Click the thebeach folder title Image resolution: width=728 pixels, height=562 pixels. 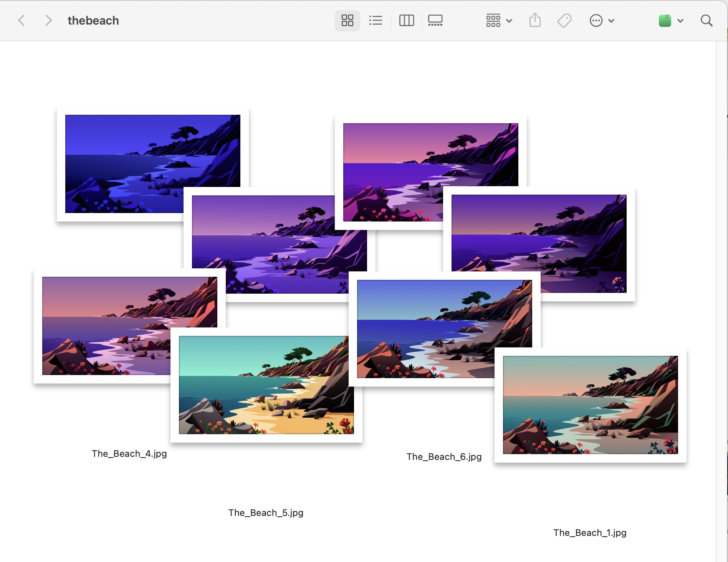click(93, 20)
